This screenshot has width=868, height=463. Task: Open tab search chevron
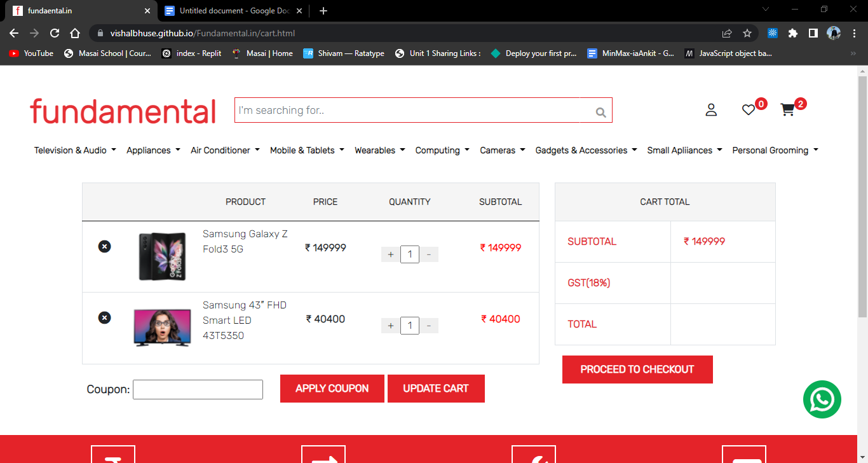pyautogui.click(x=765, y=10)
